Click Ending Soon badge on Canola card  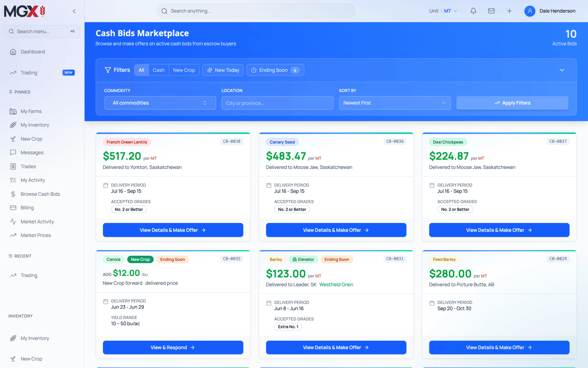coord(173,259)
